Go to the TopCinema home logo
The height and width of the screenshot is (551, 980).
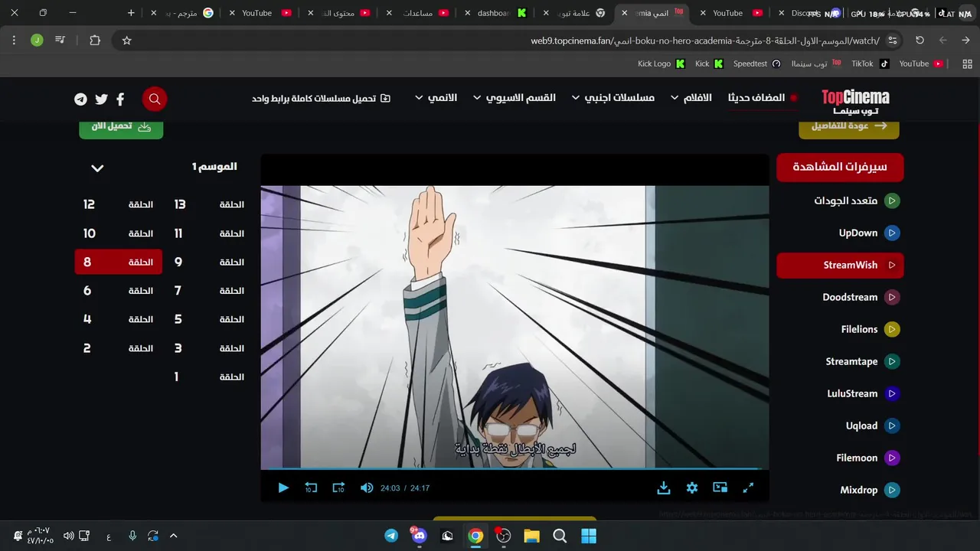coord(855,102)
